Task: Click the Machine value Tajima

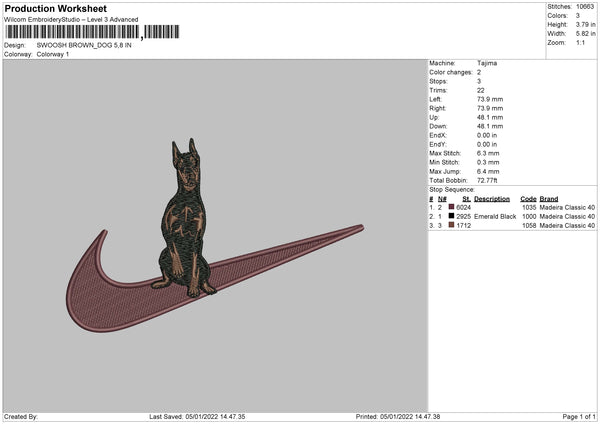Action: 487,63
